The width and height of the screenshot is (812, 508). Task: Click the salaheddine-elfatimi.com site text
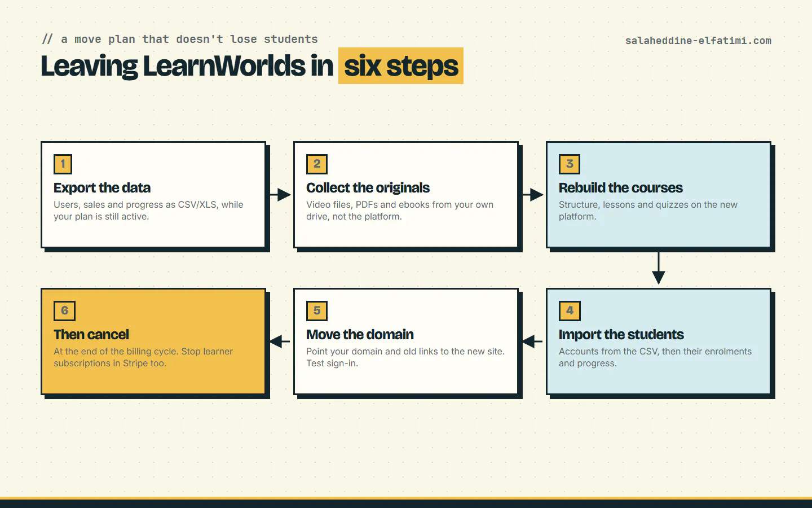(698, 41)
